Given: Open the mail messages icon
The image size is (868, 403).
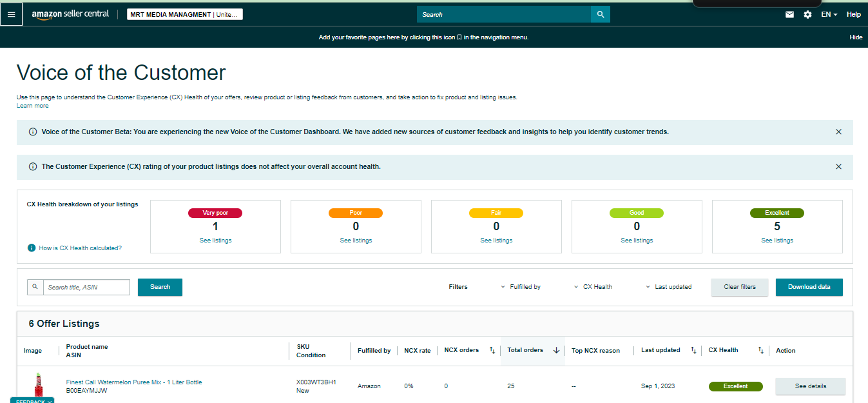Looking at the screenshot, I should coord(789,14).
